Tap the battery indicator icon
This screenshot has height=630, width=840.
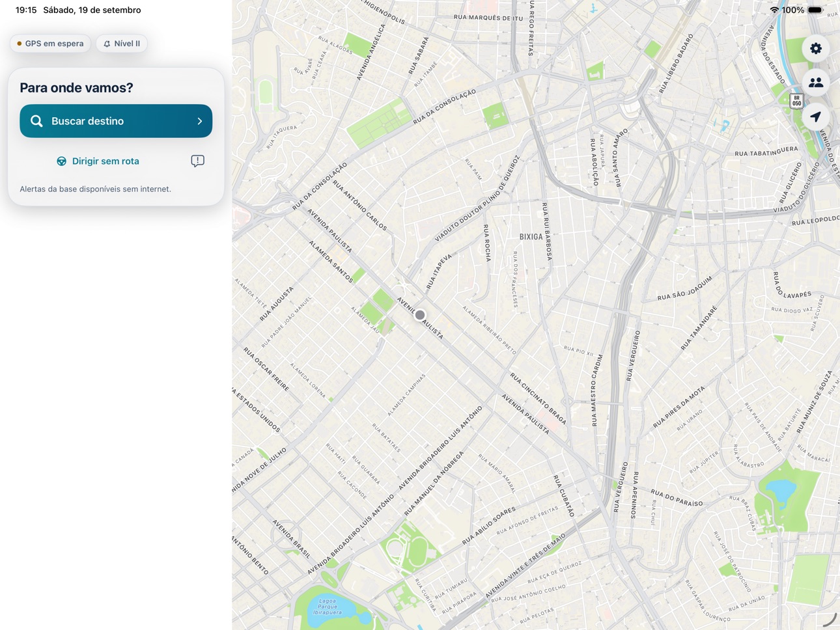pos(815,10)
